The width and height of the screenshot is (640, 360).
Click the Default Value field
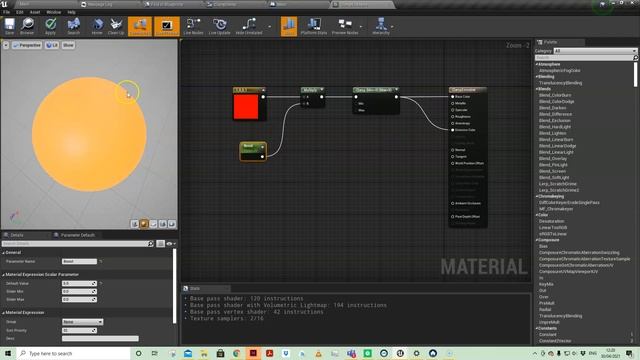click(79, 283)
